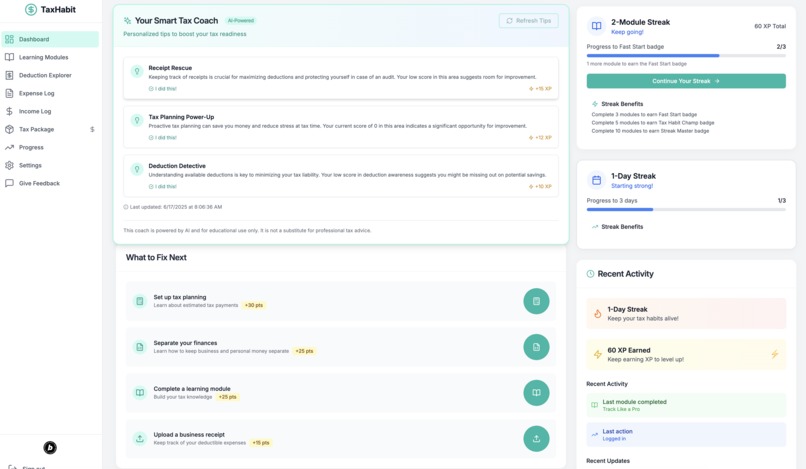Click the Smart Tax Coach sparkle icon
Image resolution: width=806 pixels, height=469 pixels.
point(127,21)
